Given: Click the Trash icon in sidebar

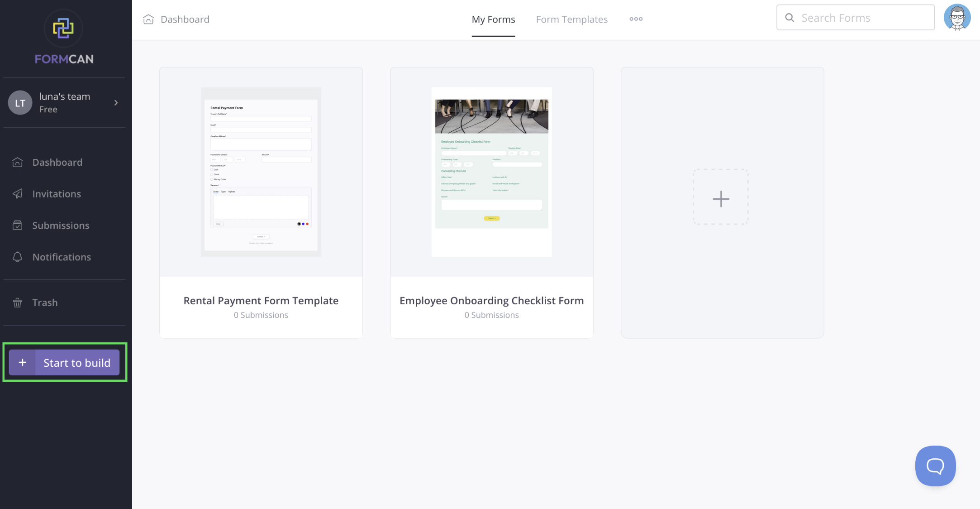Looking at the screenshot, I should pyautogui.click(x=18, y=302).
